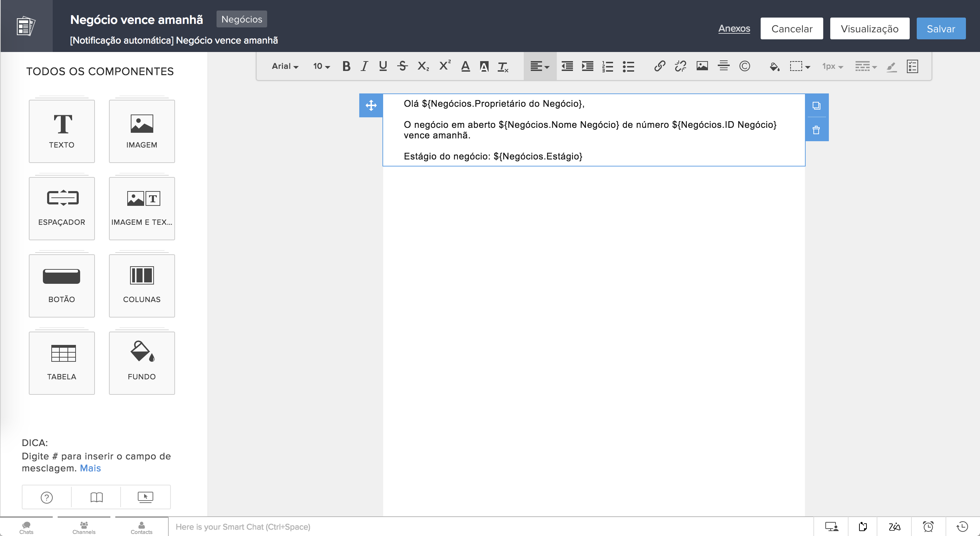The height and width of the screenshot is (536, 980).
Task: Click the clear formatting icon
Action: coord(503,66)
